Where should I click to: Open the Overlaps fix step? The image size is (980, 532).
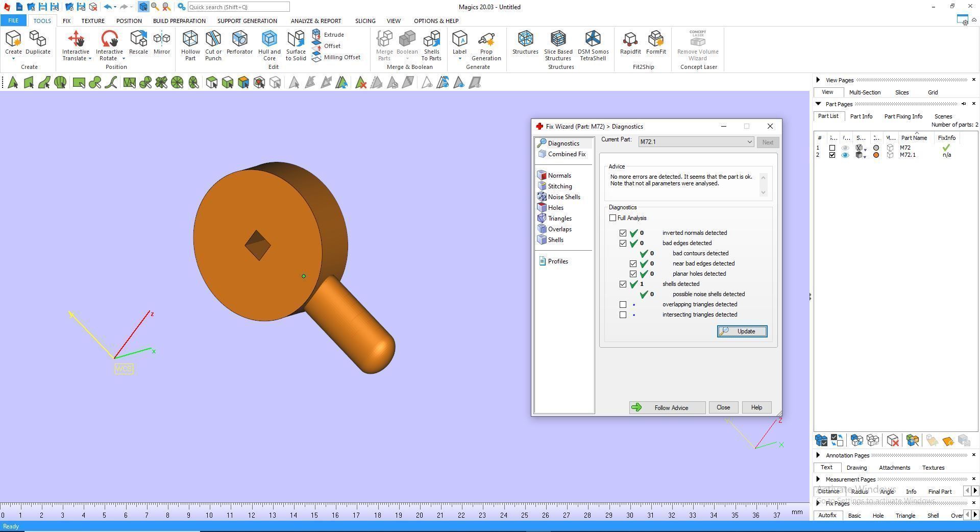pos(555,229)
